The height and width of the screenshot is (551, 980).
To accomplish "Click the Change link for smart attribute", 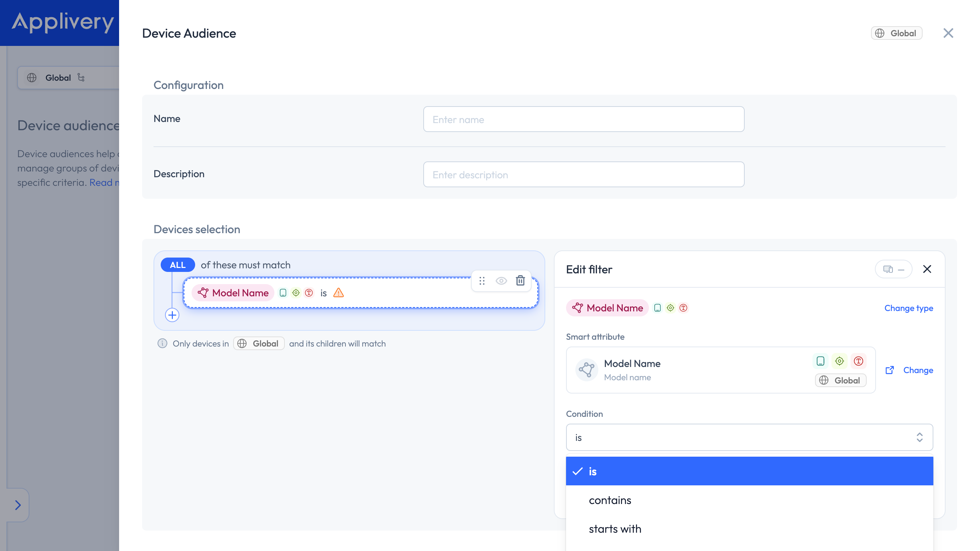I will pyautogui.click(x=918, y=370).
